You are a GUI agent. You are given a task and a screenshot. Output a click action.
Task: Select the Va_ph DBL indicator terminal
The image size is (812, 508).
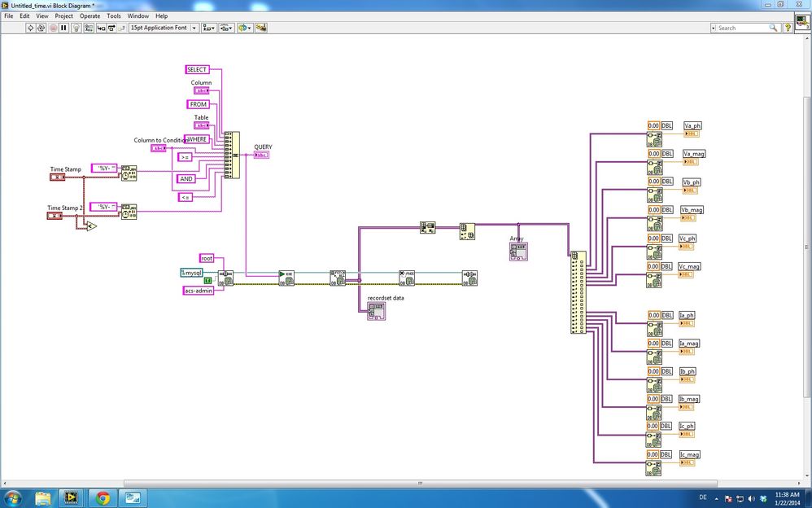pos(692,134)
